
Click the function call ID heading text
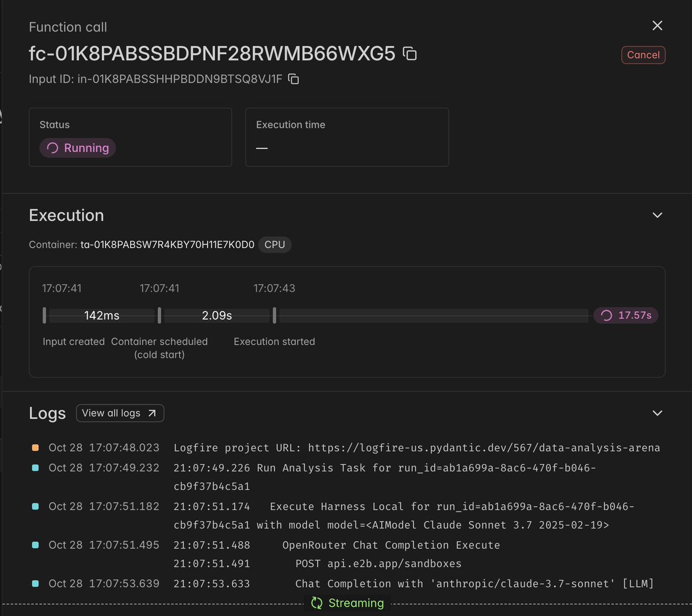pyautogui.click(x=212, y=54)
